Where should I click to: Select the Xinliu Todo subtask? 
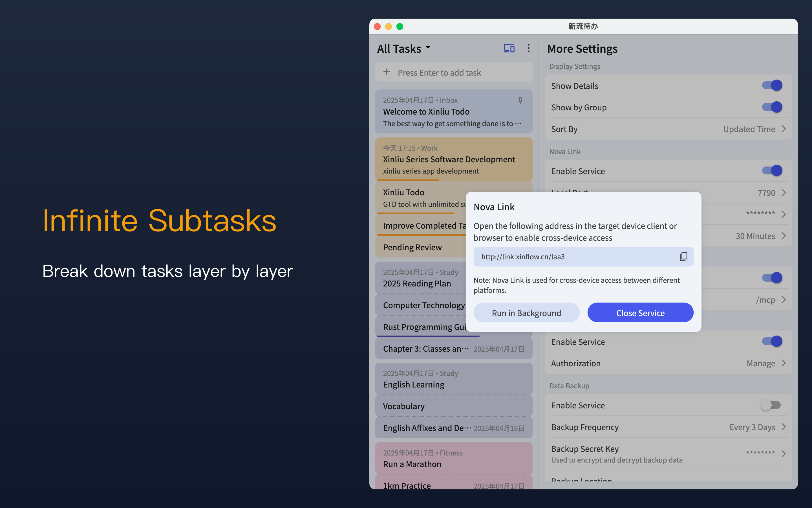421,198
